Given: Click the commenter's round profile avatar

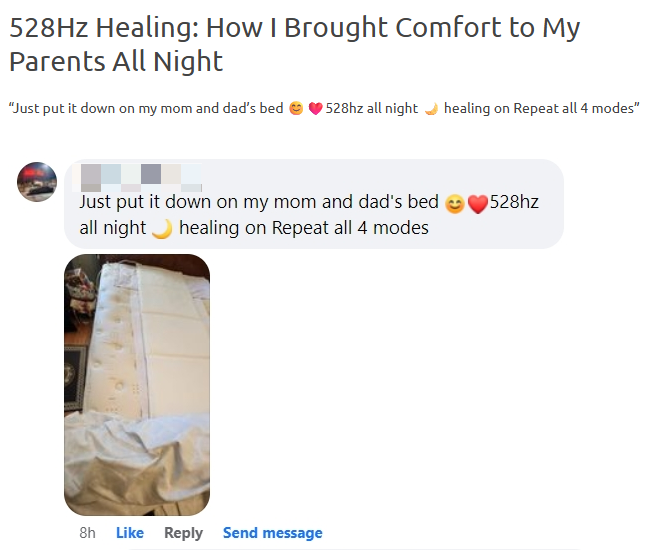Looking at the screenshot, I should [37, 181].
